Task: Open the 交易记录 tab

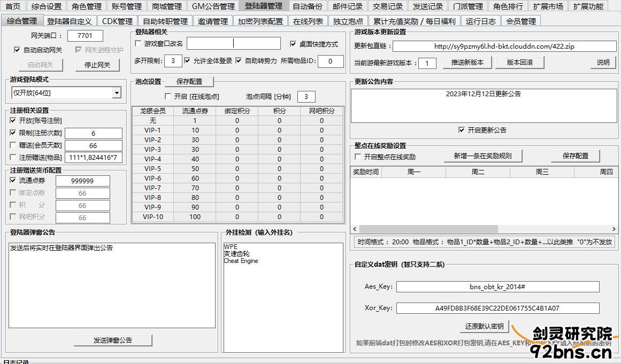Action: point(388,6)
